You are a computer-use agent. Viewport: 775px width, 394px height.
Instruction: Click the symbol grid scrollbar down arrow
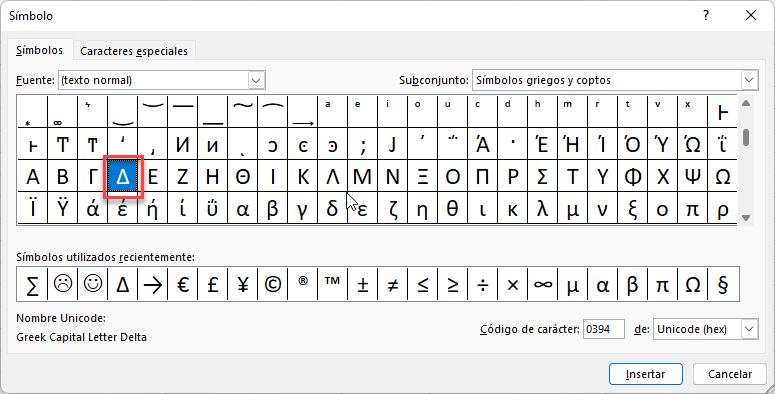[746, 218]
